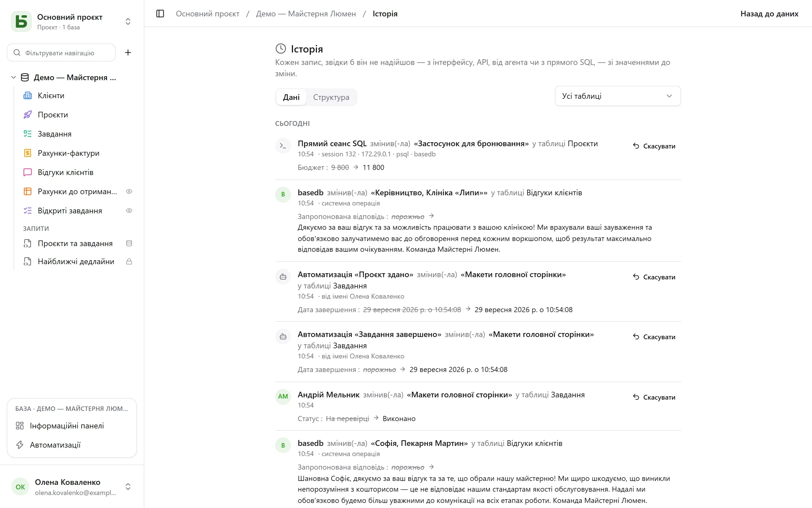Open Проєкти rocket icon
This screenshot has width=812, height=508.
(28, 115)
